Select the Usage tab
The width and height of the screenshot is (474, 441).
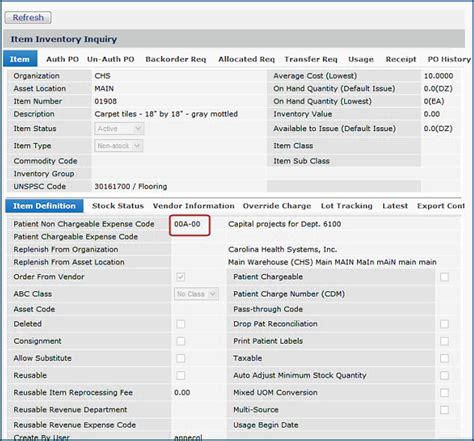pyautogui.click(x=361, y=59)
